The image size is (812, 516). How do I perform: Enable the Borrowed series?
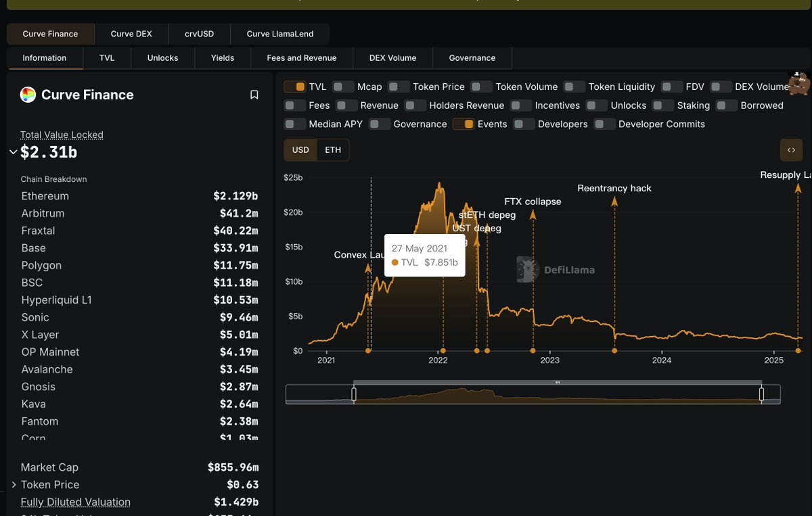(x=727, y=105)
